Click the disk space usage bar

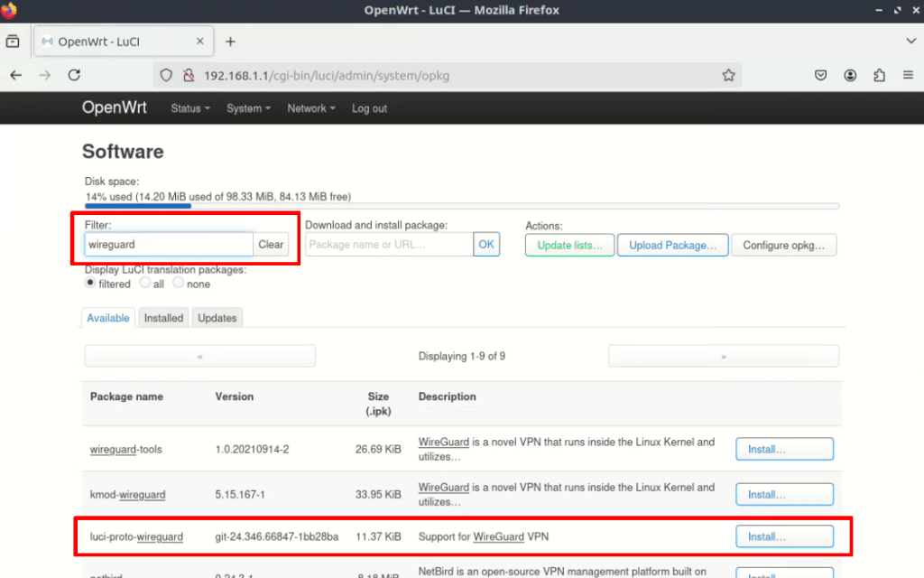tap(462, 206)
